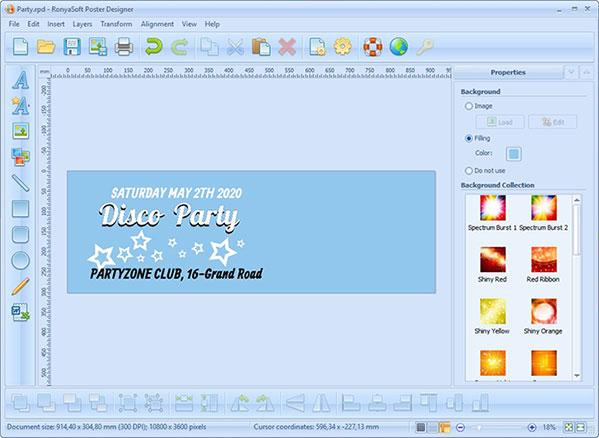
Task: Click Background Collection scrollbar down arrow
Action: tap(577, 376)
